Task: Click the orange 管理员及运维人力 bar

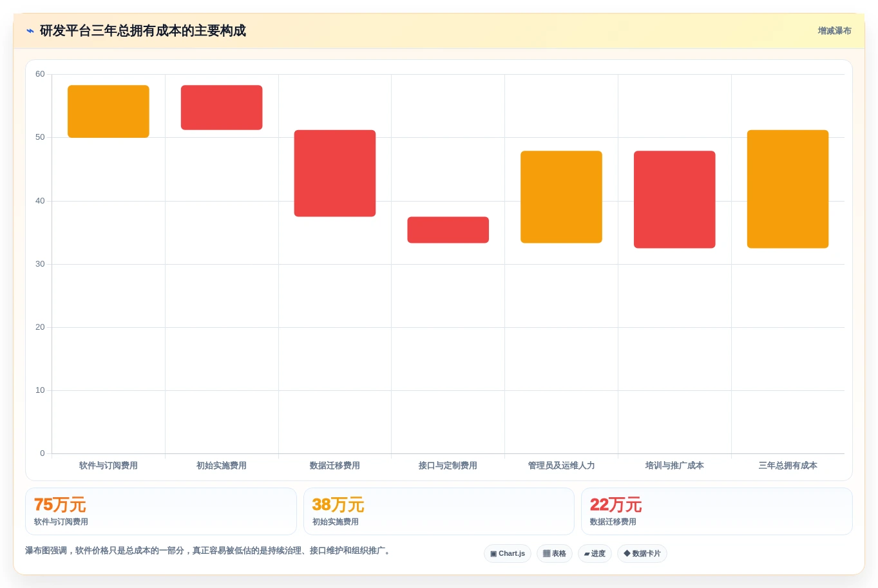Action: click(561, 197)
